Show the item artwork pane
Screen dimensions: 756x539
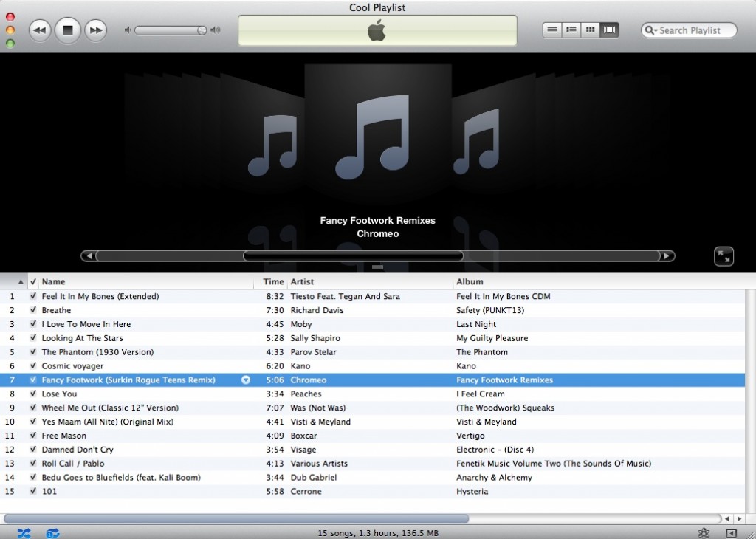coord(730,532)
